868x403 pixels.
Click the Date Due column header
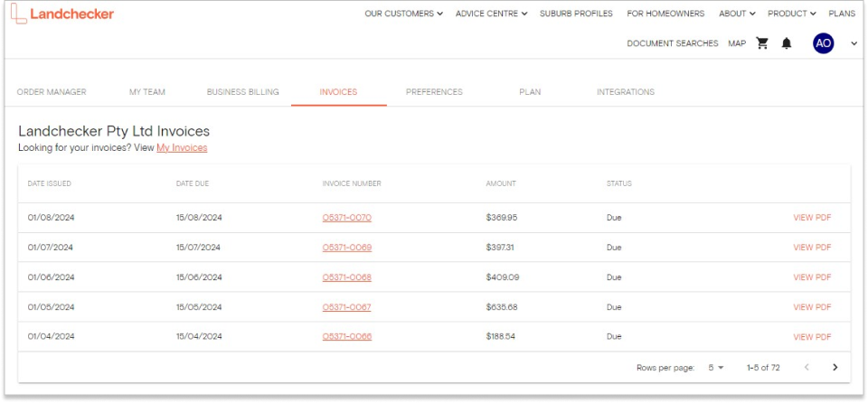(192, 183)
